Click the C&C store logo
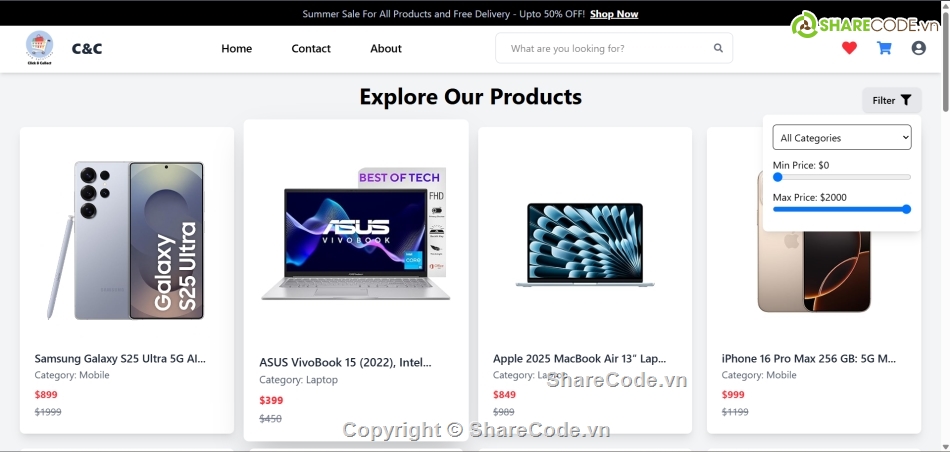 coord(39,48)
